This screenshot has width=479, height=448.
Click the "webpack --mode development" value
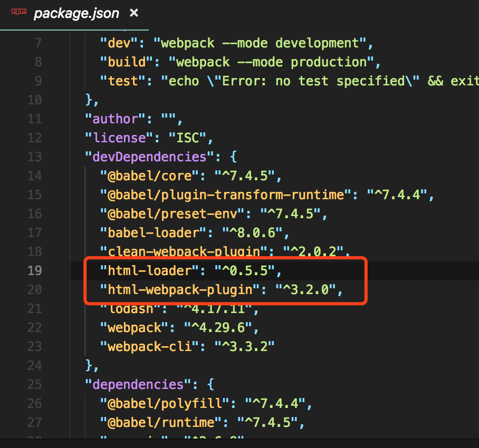[x=260, y=43]
